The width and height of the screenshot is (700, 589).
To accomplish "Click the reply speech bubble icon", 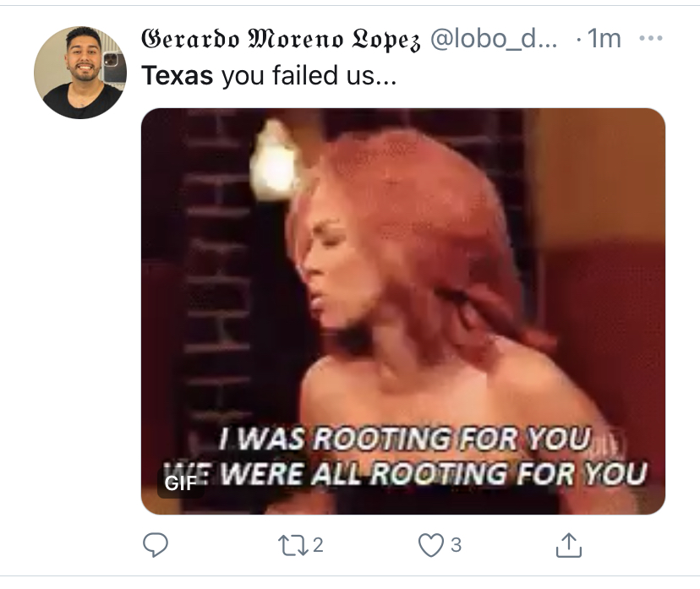I will click(x=155, y=545).
